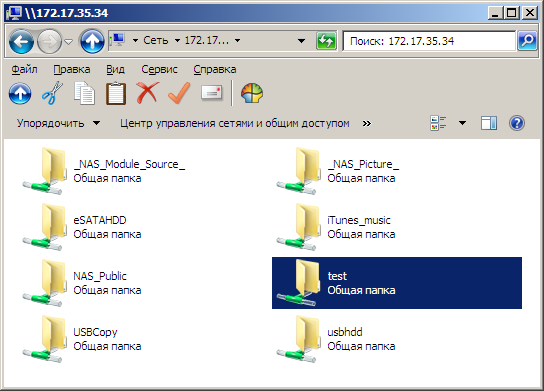This screenshot has width=544, height=391.
Task: Select usbhdd folder icon
Action: click(299, 339)
